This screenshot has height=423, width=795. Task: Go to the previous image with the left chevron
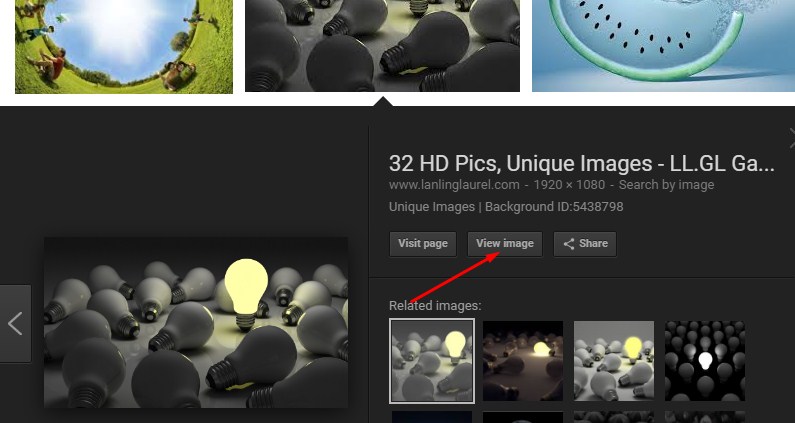click(15, 324)
